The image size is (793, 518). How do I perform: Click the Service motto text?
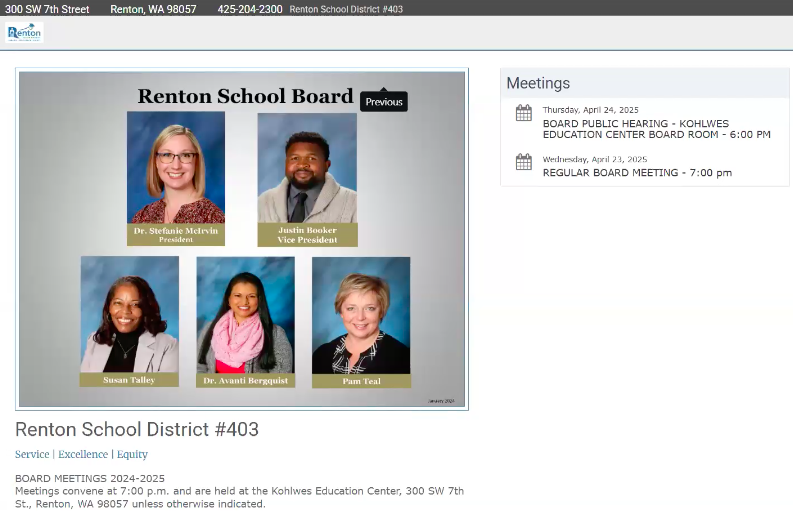[32, 454]
